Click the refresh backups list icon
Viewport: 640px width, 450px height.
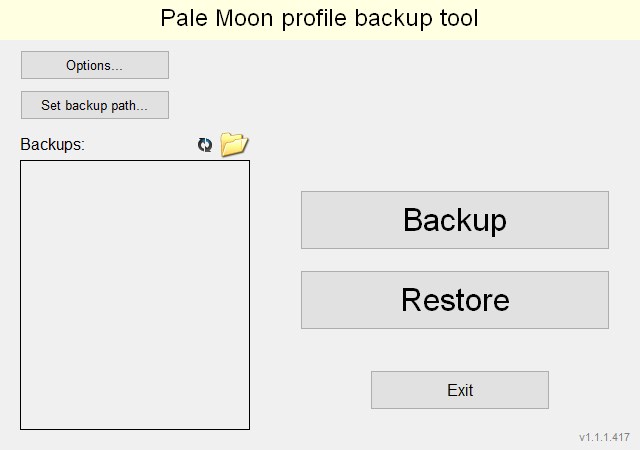205,145
